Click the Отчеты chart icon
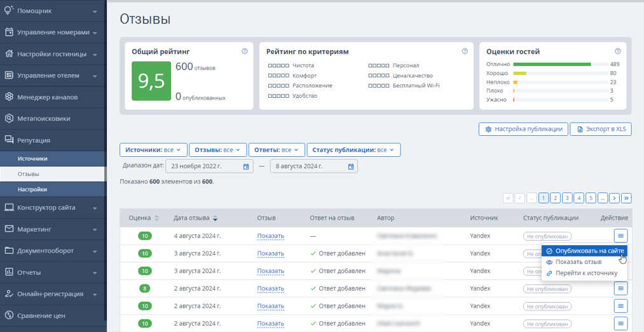 tap(9, 272)
